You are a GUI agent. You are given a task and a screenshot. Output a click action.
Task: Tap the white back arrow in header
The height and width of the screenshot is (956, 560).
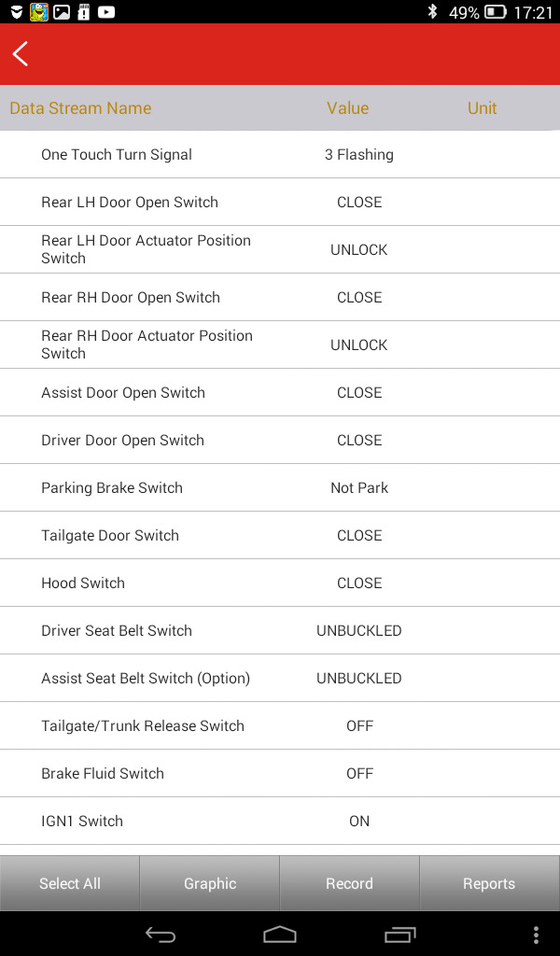coord(21,53)
